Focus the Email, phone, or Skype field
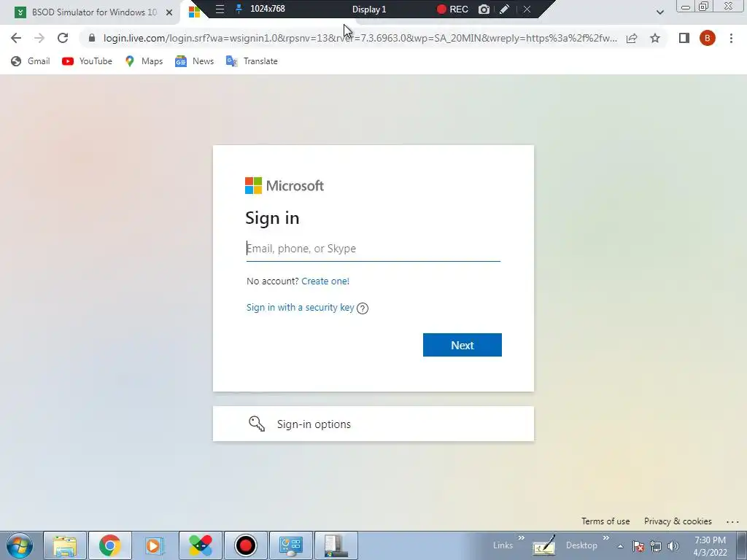This screenshot has height=560, width=747. [x=373, y=249]
